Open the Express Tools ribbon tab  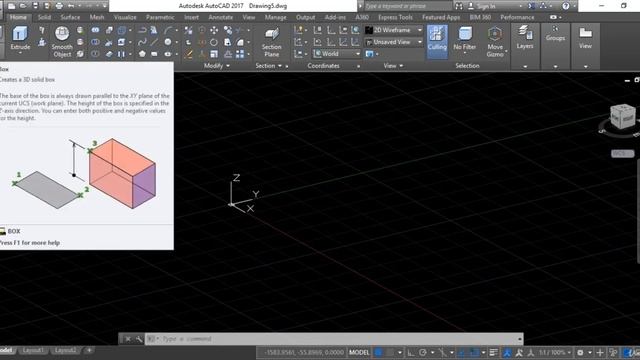click(395, 17)
